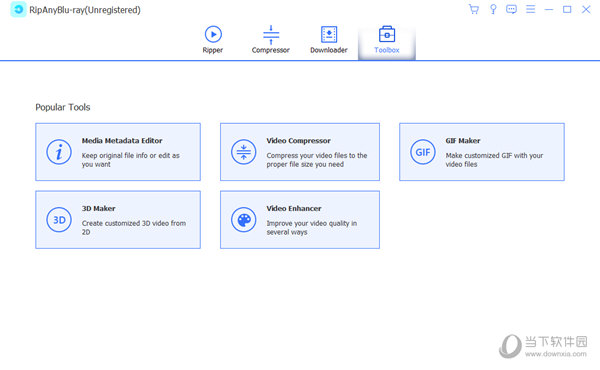Launch the 3D Maker tool card
This screenshot has height=370, width=600.
tap(118, 220)
